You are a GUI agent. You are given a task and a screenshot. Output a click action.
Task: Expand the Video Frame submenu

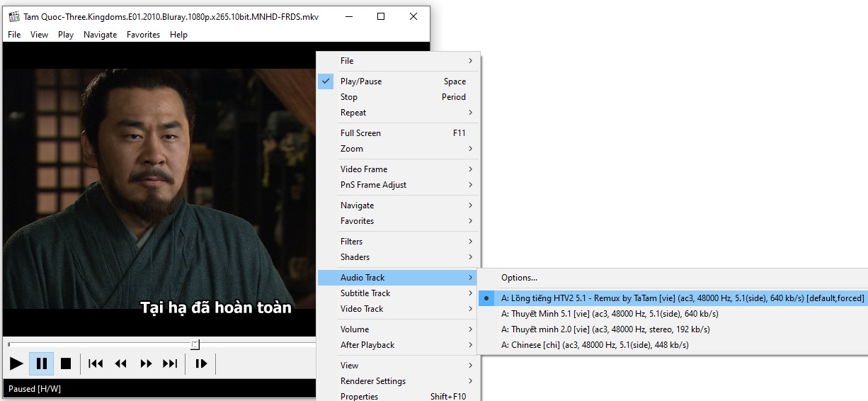[399, 169]
